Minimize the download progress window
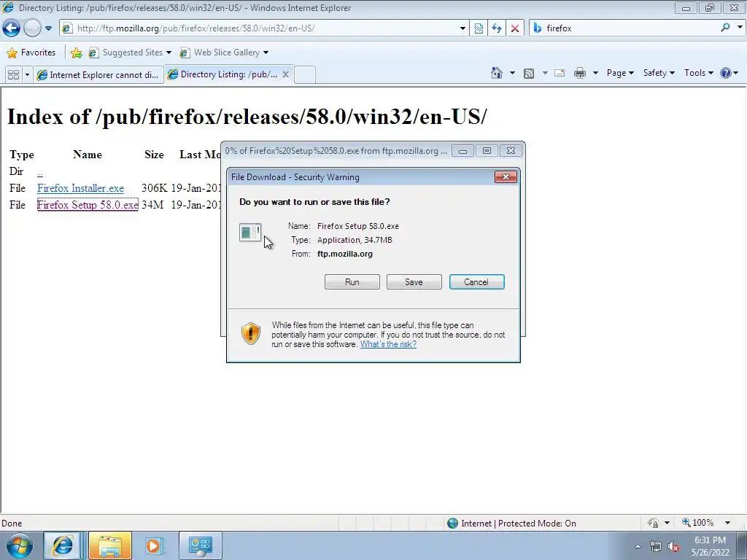 click(x=462, y=151)
